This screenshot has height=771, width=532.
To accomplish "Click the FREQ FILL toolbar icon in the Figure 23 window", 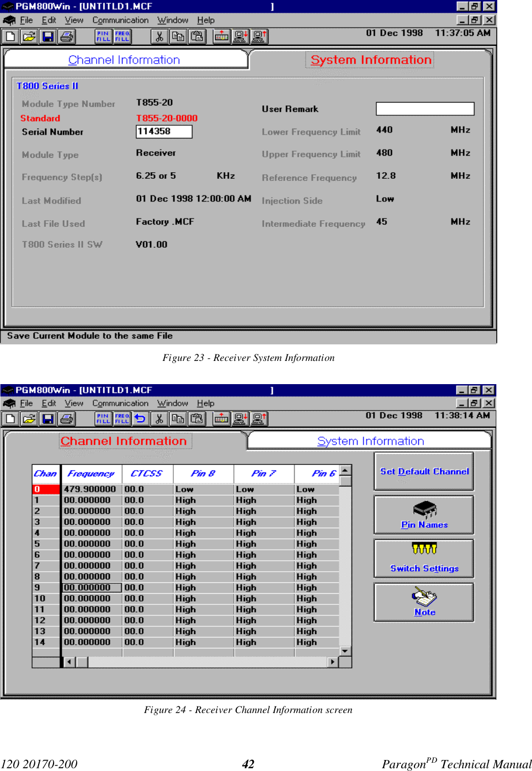I will [x=122, y=36].
